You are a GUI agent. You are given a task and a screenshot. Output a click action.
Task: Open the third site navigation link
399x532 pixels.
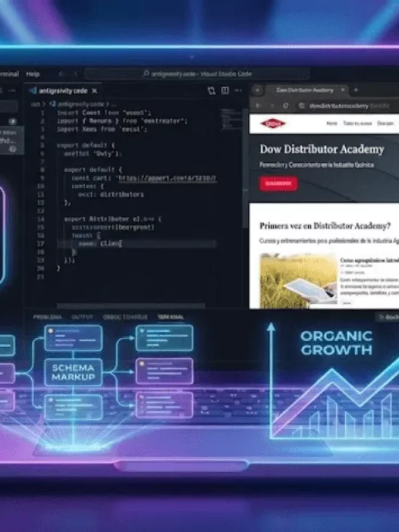coord(386,123)
